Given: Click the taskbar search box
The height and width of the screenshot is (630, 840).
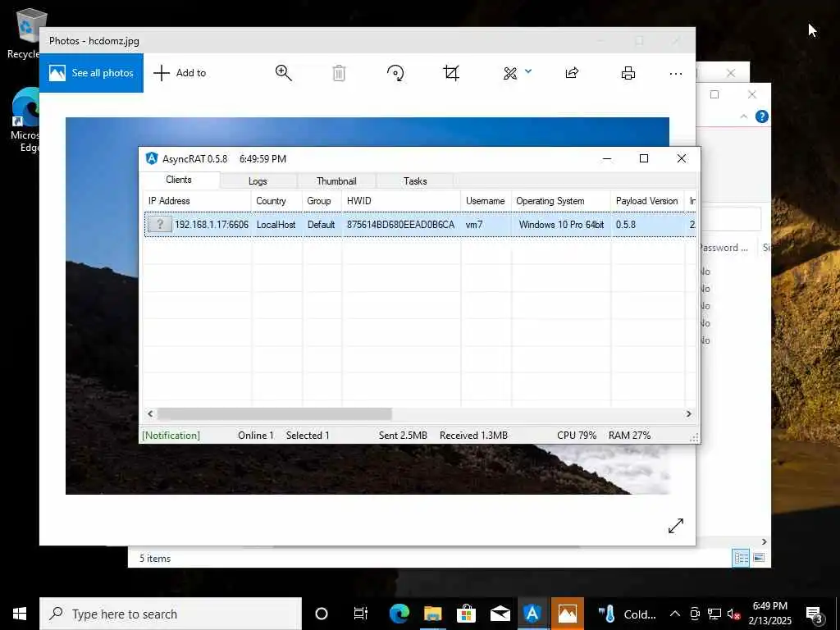Looking at the screenshot, I should coord(171,614).
